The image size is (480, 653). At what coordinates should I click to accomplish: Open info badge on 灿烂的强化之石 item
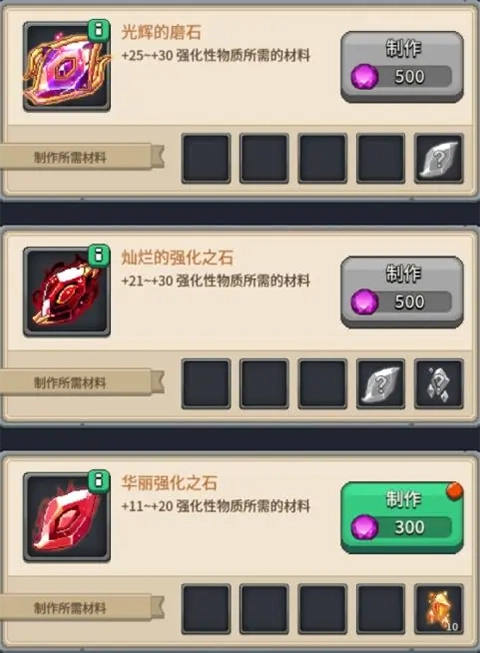tap(99, 255)
